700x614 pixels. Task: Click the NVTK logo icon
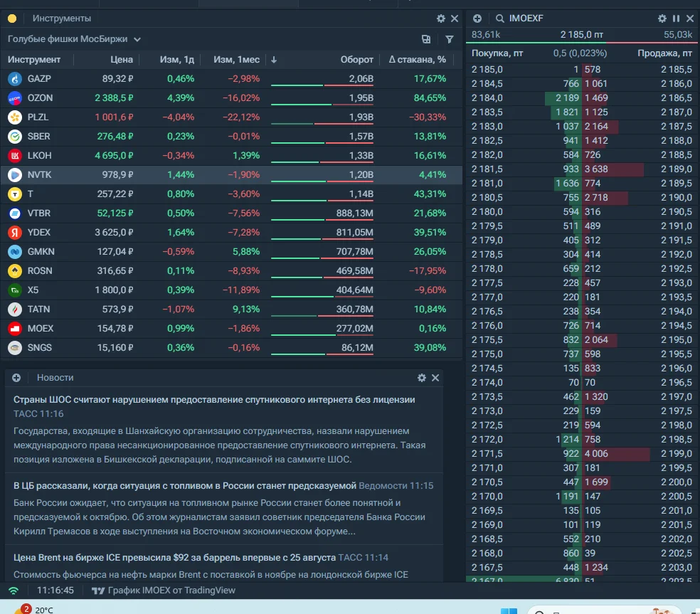pyautogui.click(x=15, y=174)
